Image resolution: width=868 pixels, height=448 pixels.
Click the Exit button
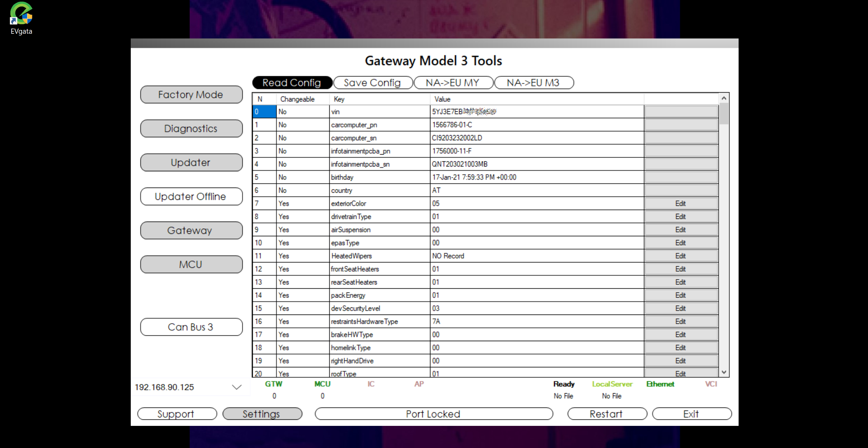coord(692,414)
